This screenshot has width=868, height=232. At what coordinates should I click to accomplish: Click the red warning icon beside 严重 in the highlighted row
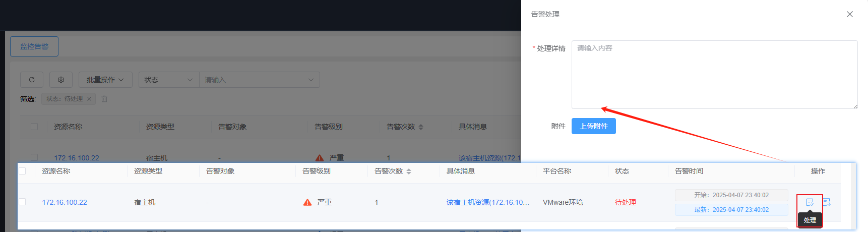pos(307,202)
